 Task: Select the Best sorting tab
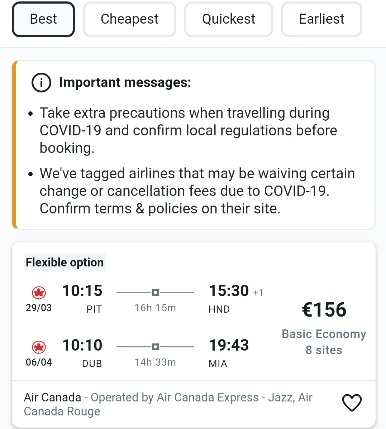click(x=43, y=19)
